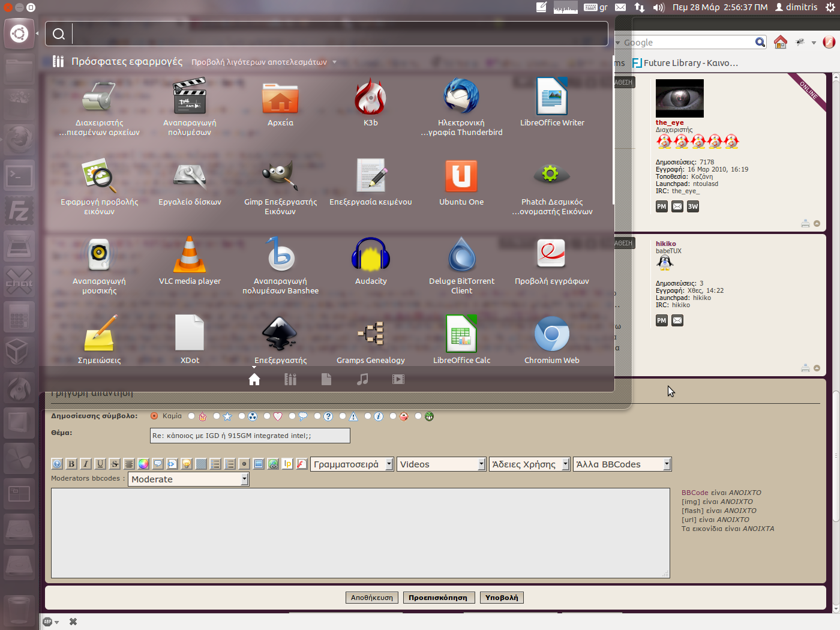
Task: Collapse results via Προβολή λιγότερων αποτελεσμάτων
Action: [264, 62]
